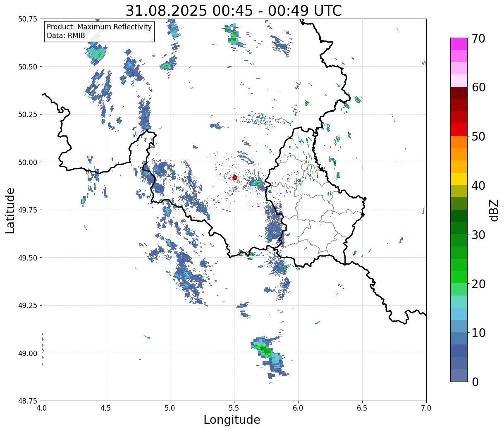Click the red radar station marker
Viewport: 504px width, 430px height.
[x=235, y=177]
